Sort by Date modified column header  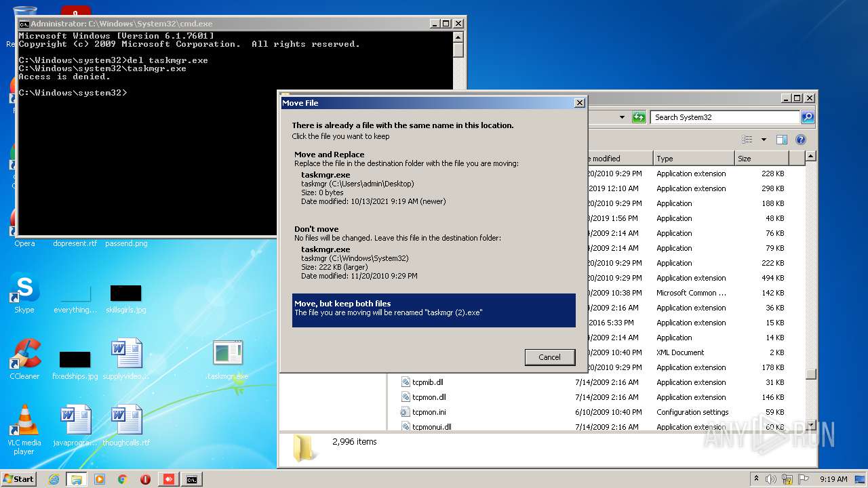tap(619, 159)
